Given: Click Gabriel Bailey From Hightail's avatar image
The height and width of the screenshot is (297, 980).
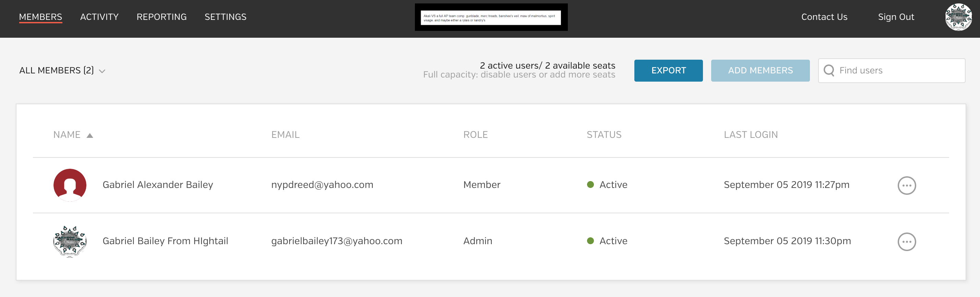Looking at the screenshot, I should [70, 241].
